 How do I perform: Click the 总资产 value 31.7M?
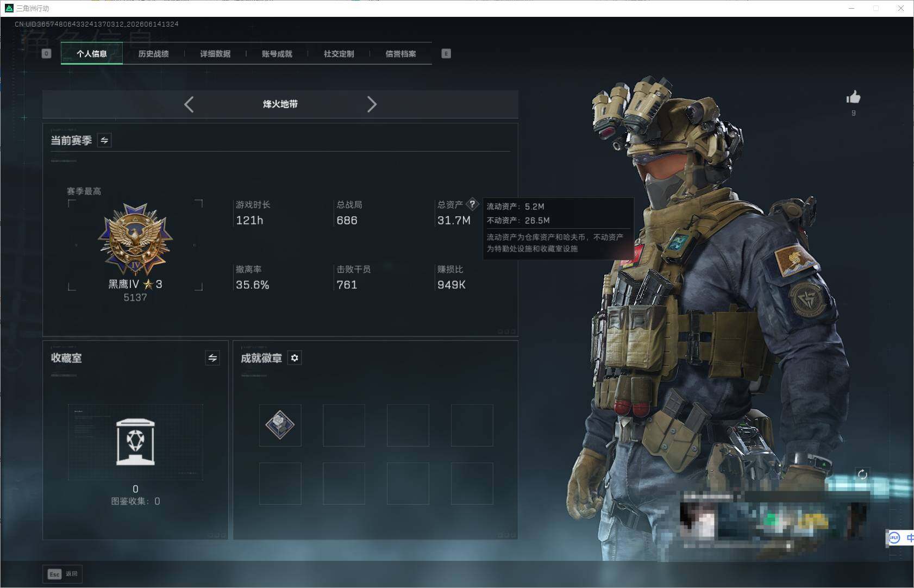pyautogui.click(x=454, y=220)
